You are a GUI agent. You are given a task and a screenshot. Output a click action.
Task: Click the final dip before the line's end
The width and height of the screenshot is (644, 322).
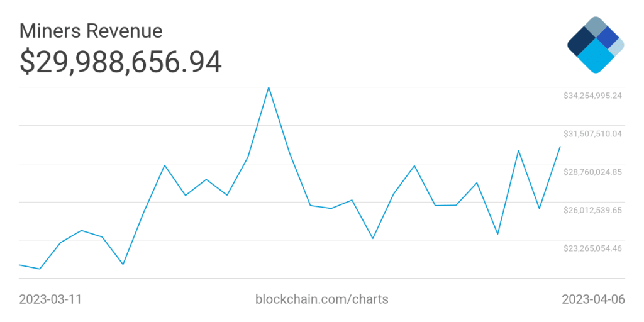539,208
